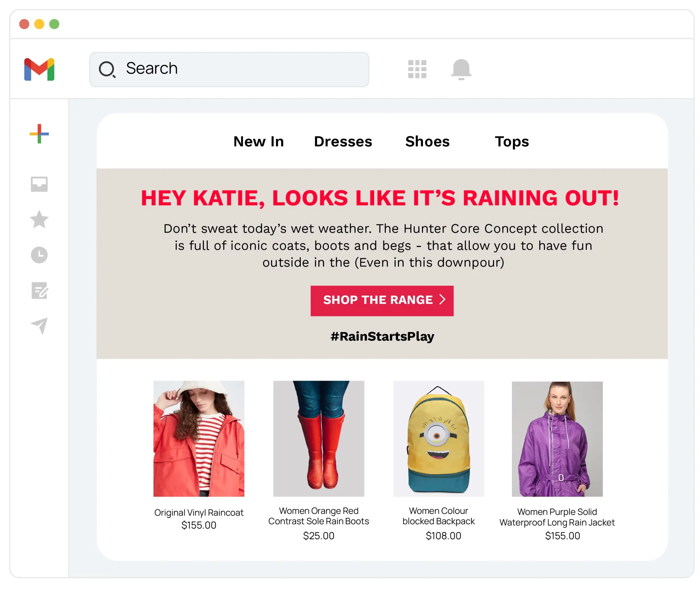Viewport: 700px width, 593px height.
Task: Click the colorful plus compose icon
Action: 39,134
